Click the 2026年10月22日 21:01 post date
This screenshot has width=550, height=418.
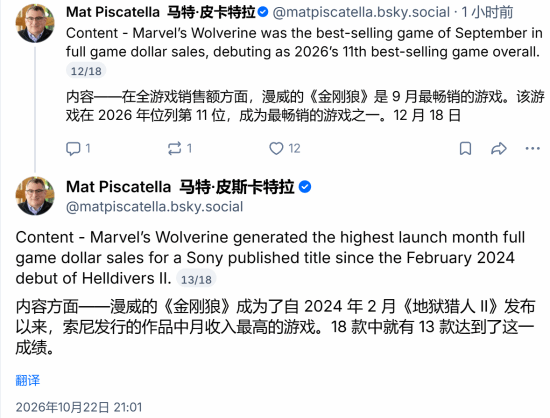[79, 407]
